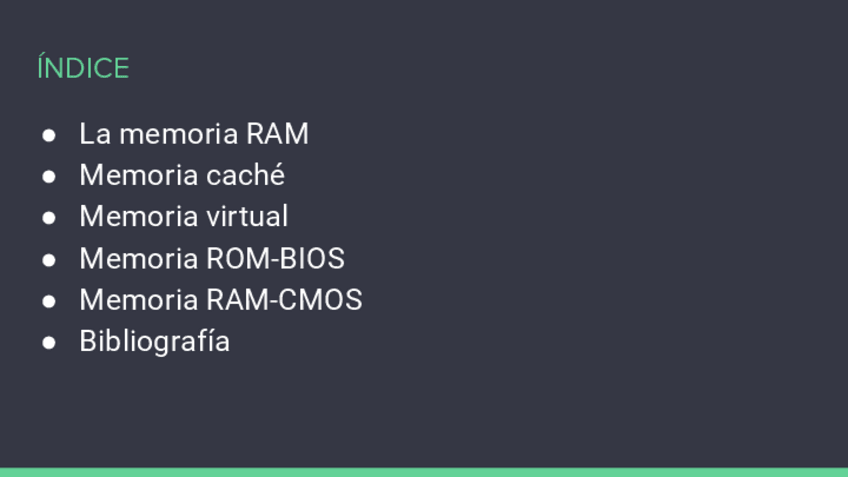Place cursor on the word "virtual"

[247, 217]
